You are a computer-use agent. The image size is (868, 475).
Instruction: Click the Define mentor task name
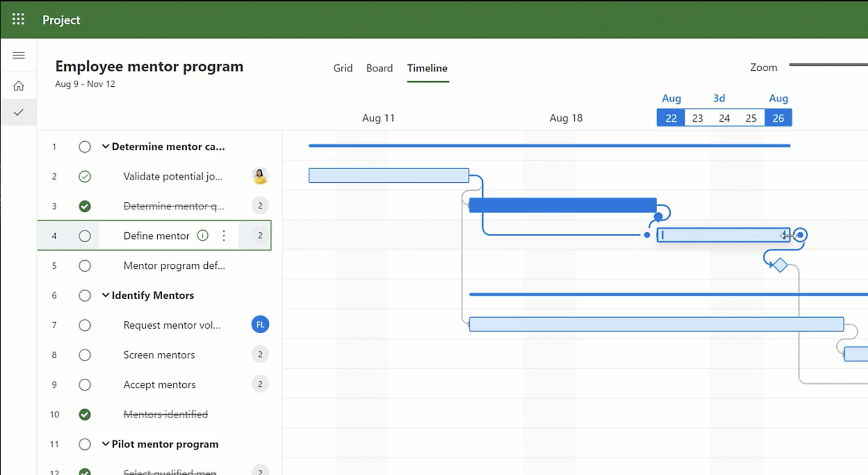click(156, 236)
